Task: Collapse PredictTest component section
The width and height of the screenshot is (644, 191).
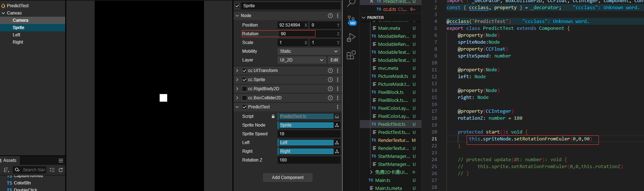Action: (237, 107)
